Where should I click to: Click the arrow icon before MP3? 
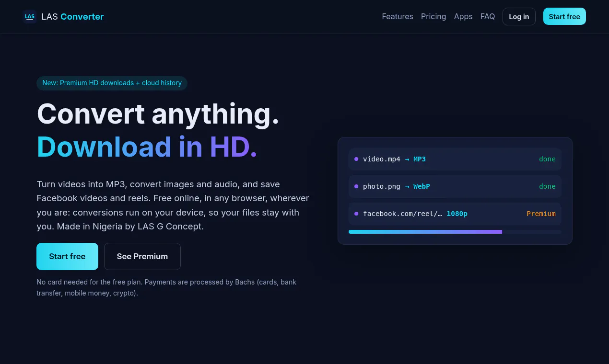pyautogui.click(x=407, y=159)
